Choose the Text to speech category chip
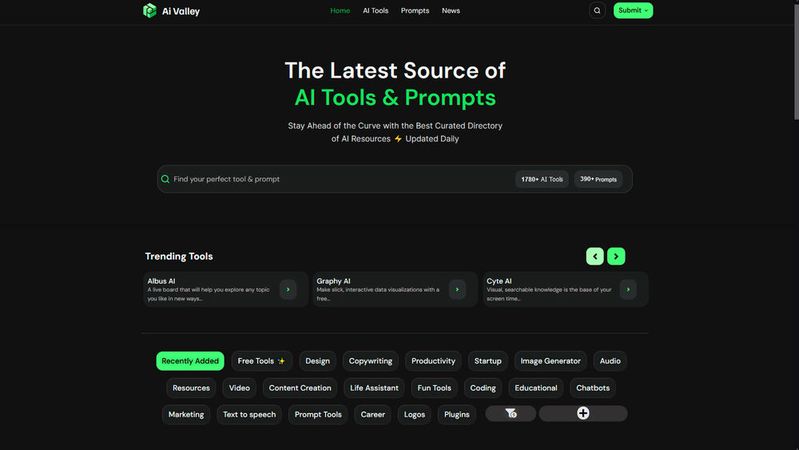This screenshot has width=799, height=450. (x=249, y=414)
